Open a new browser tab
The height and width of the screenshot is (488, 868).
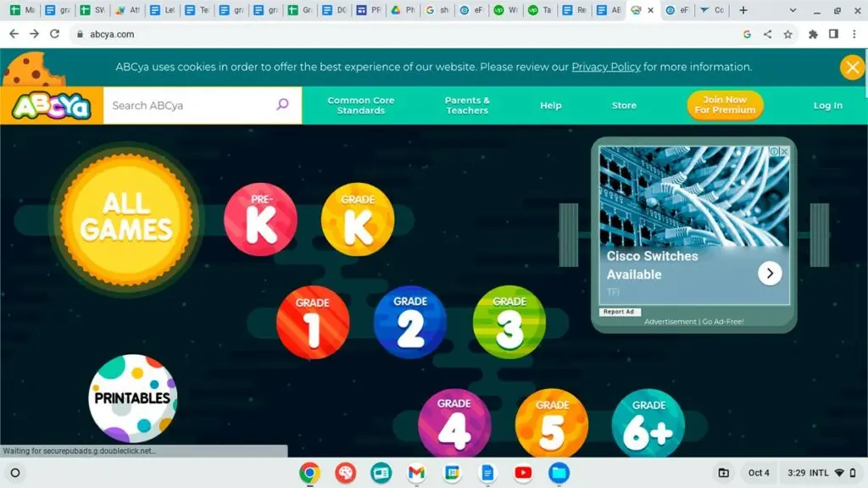point(743,10)
